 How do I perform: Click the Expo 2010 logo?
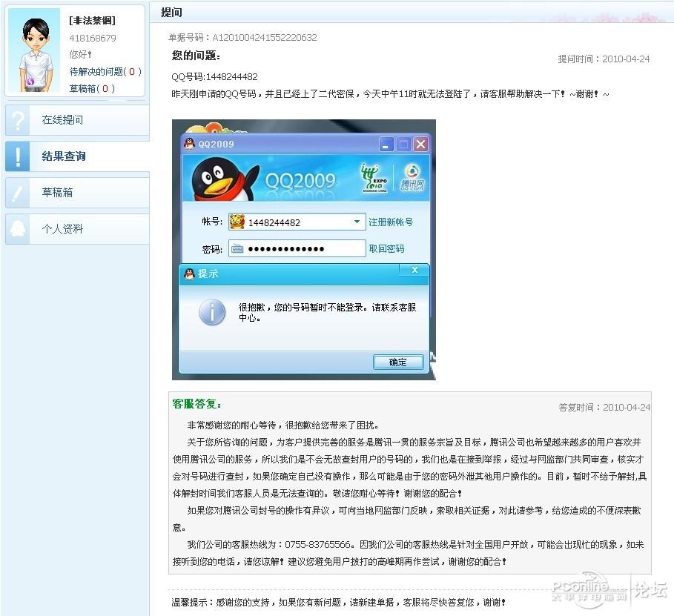[x=375, y=178]
